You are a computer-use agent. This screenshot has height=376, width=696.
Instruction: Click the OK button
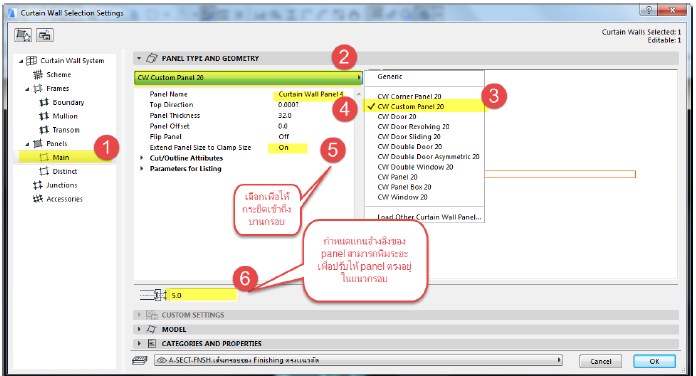tap(654, 361)
